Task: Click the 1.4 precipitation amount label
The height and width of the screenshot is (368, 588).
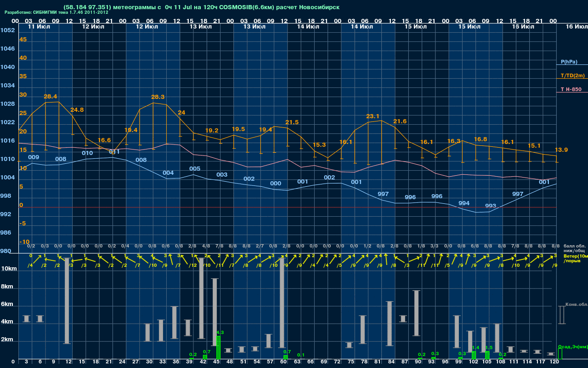Action: point(475,348)
